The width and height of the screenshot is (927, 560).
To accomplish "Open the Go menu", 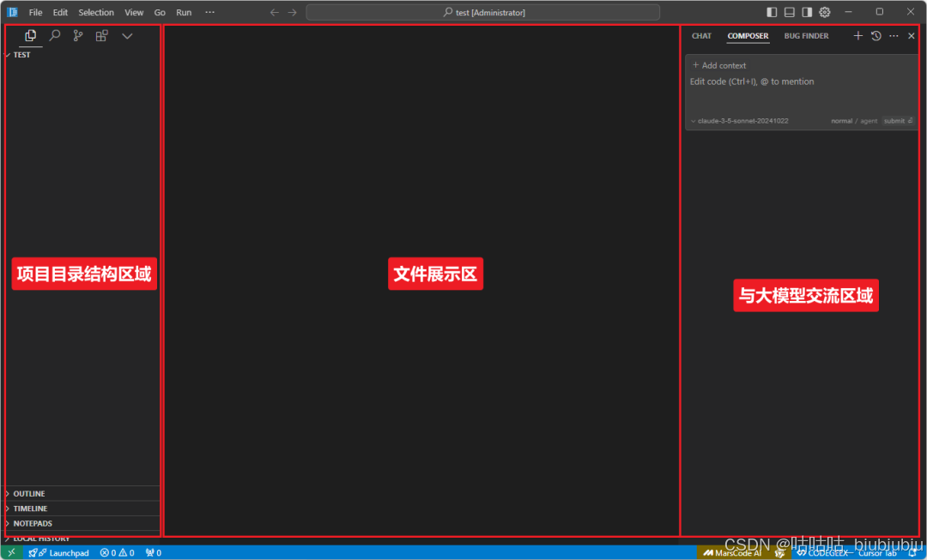I will 160,12.
